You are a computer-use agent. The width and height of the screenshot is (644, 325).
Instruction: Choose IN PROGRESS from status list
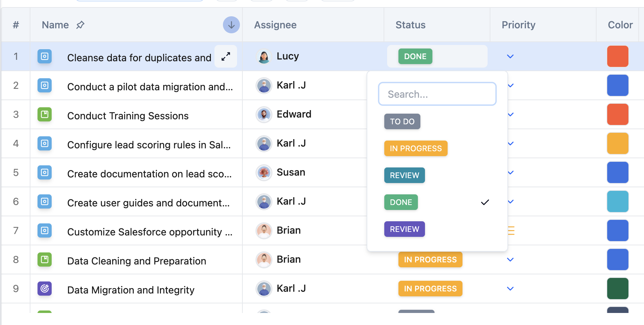point(416,148)
